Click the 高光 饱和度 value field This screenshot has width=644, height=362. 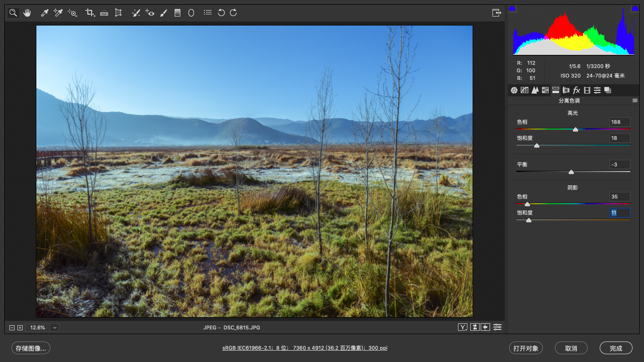point(619,138)
